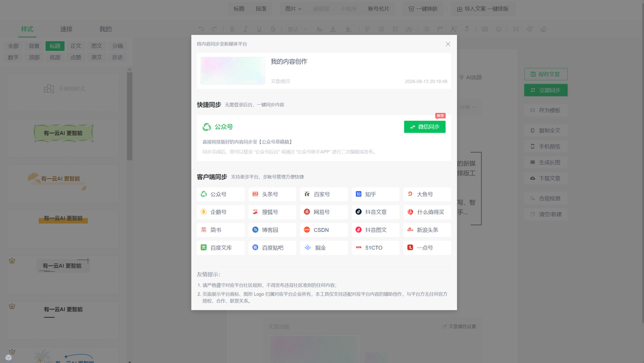
Task: Click the 存为模板 button
Action: (x=546, y=110)
